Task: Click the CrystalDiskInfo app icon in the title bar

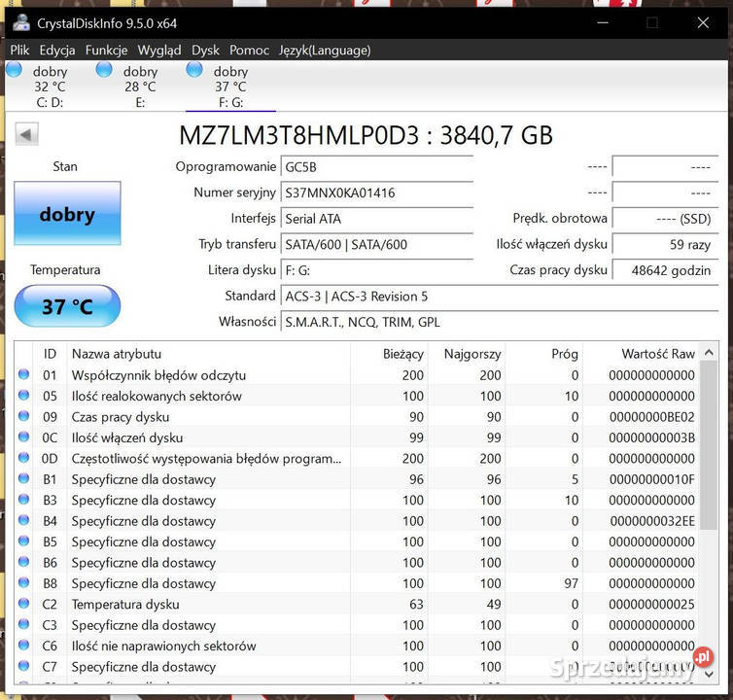Action: tap(21, 22)
